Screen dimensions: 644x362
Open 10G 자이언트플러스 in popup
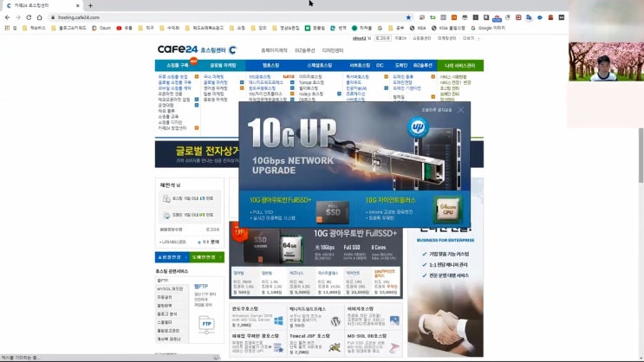(391, 200)
